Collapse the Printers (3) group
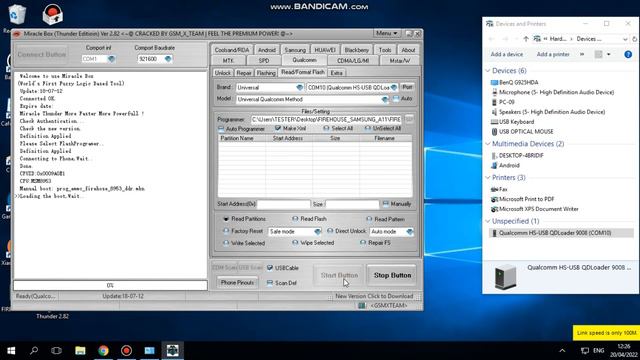 point(488,178)
